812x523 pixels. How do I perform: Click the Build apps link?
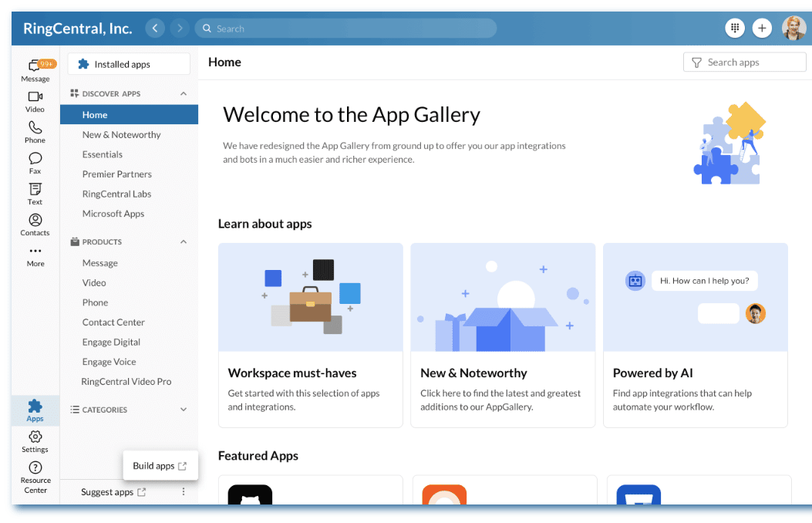click(160, 466)
